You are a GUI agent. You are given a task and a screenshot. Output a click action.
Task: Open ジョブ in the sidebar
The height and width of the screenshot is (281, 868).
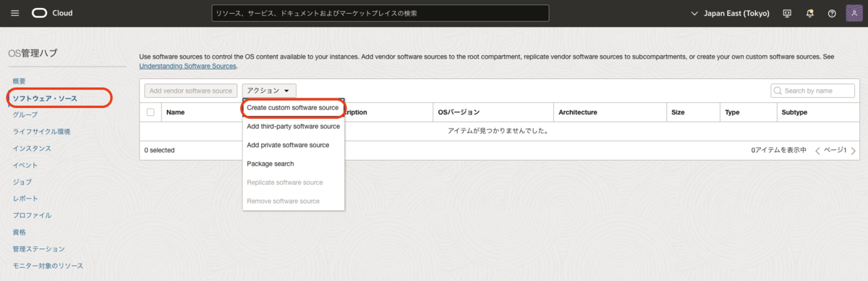(x=22, y=182)
